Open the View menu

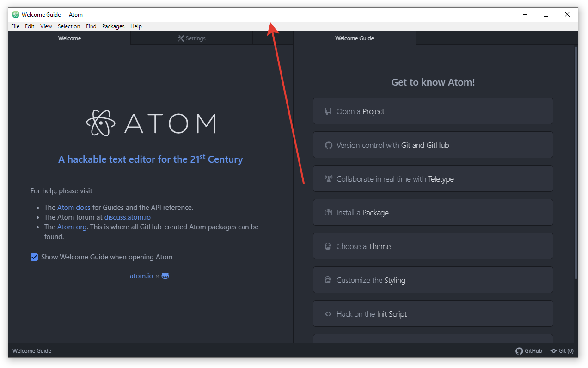tap(46, 26)
